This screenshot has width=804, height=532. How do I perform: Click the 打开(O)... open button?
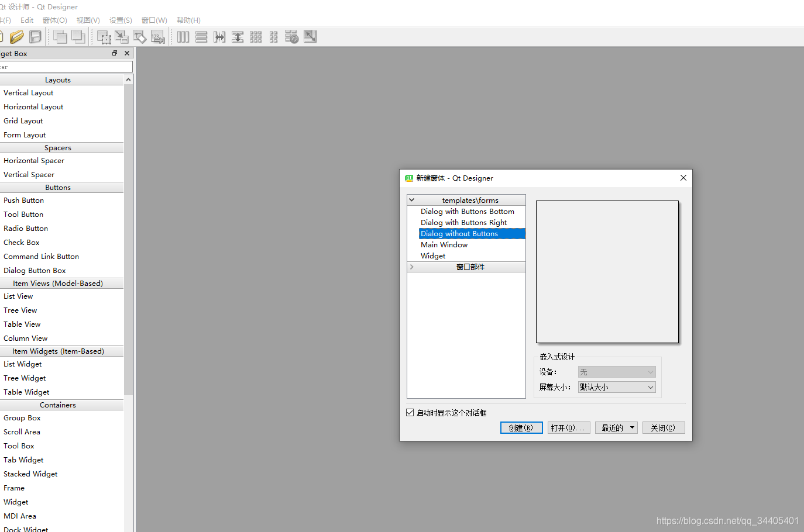[x=569, y=428]
